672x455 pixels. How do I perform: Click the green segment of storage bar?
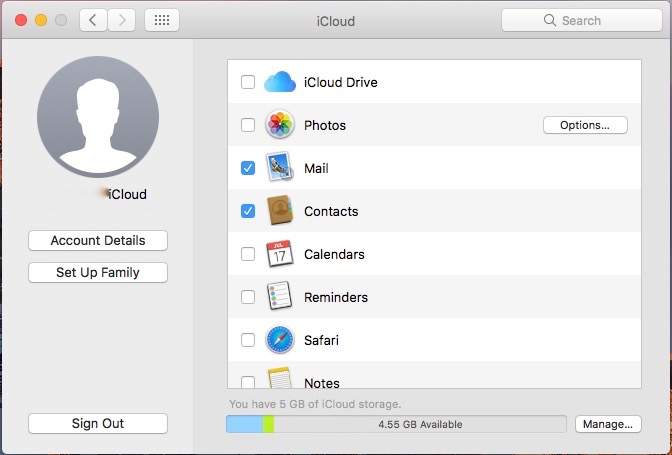pos(268,424)
